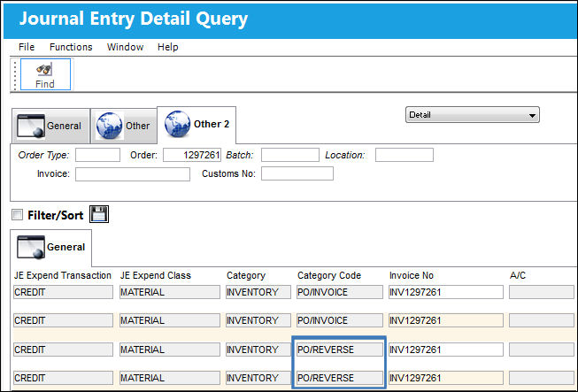This screenshot has height=392, width=578.
Task: Click INV1297261 in the second row
Action: pyautogui.click(x=446, y=320)
